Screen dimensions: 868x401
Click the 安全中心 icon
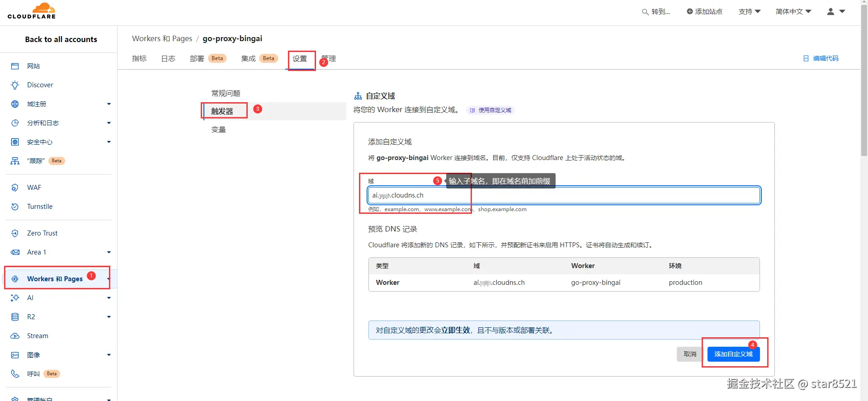15,142
